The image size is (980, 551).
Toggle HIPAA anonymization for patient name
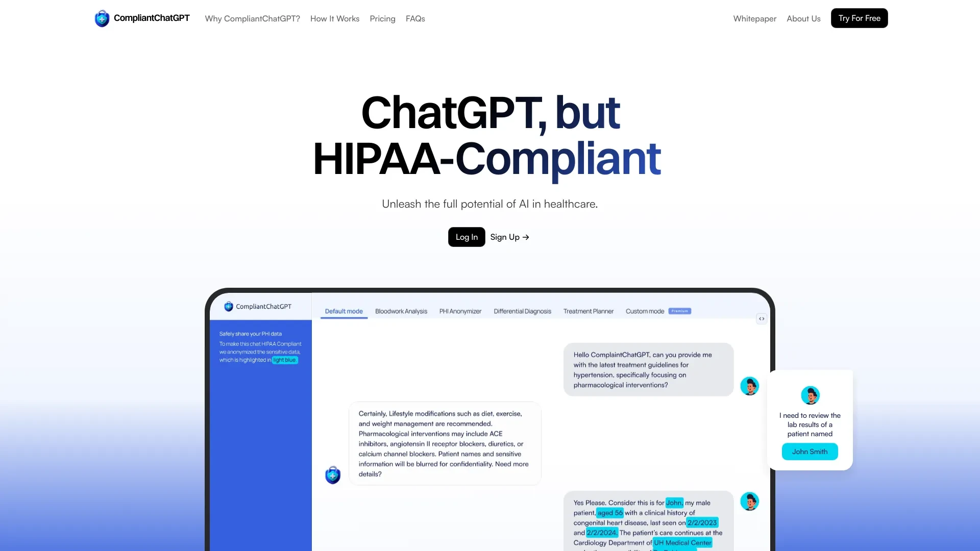pyautogui.click(x=811, y=452)
